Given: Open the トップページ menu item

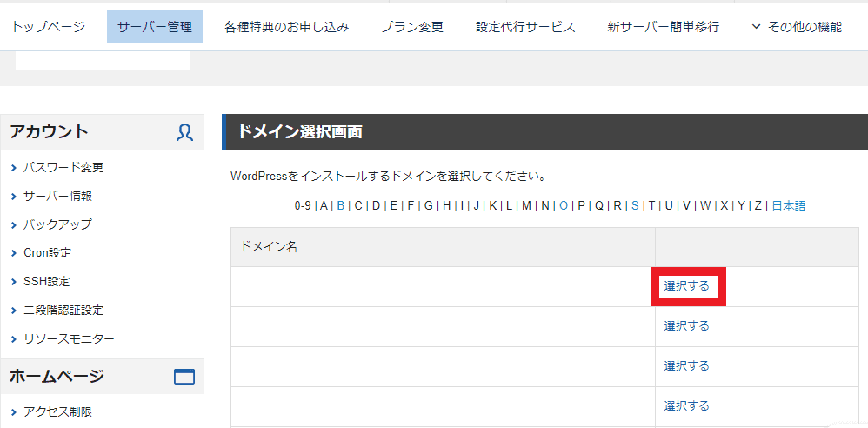Looking at the screenshot, I should (x=49, y=27).
